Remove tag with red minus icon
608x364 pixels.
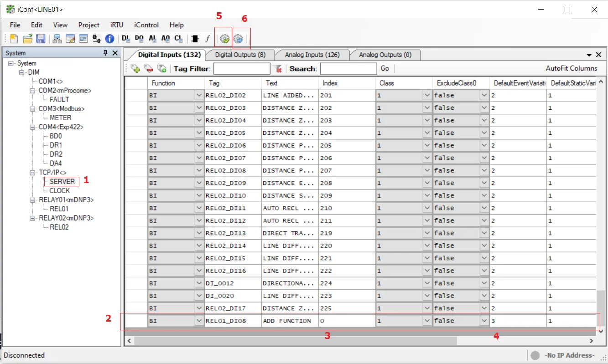pyautogui.click(x=149, y=68)
